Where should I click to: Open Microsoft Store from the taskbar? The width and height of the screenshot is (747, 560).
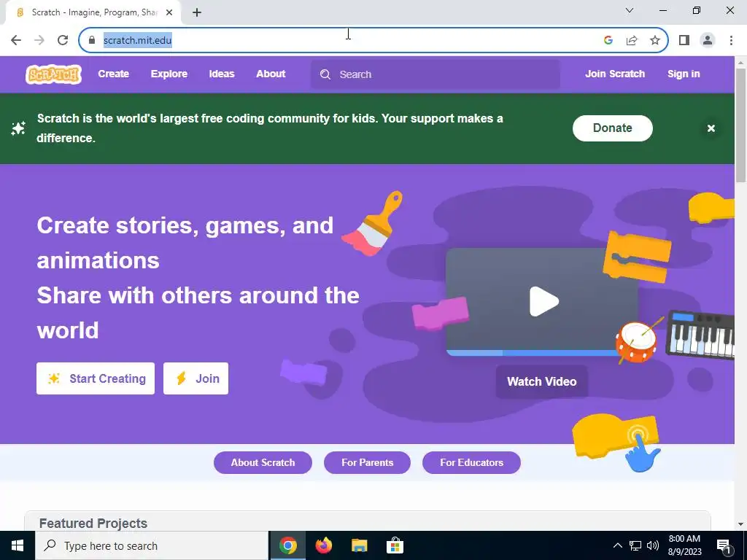point(395,545)
